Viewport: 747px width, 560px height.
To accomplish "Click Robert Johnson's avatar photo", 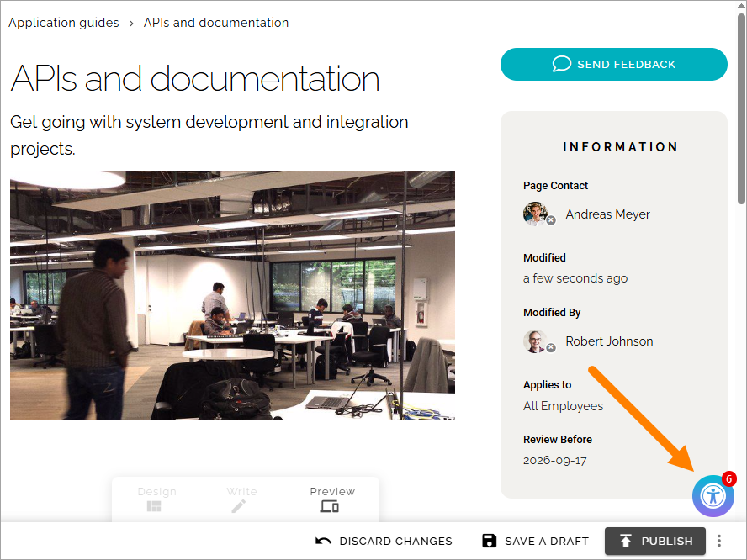I will (535, 341).
